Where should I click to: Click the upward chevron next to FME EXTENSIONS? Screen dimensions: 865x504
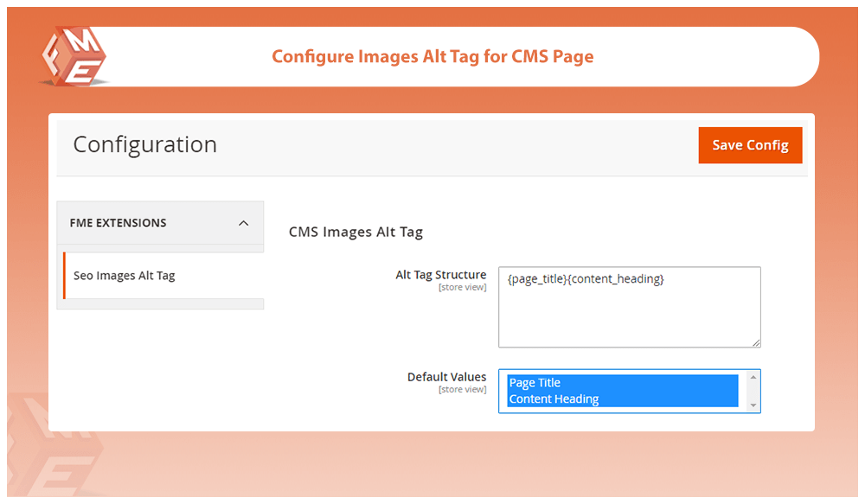click(243, 222)
